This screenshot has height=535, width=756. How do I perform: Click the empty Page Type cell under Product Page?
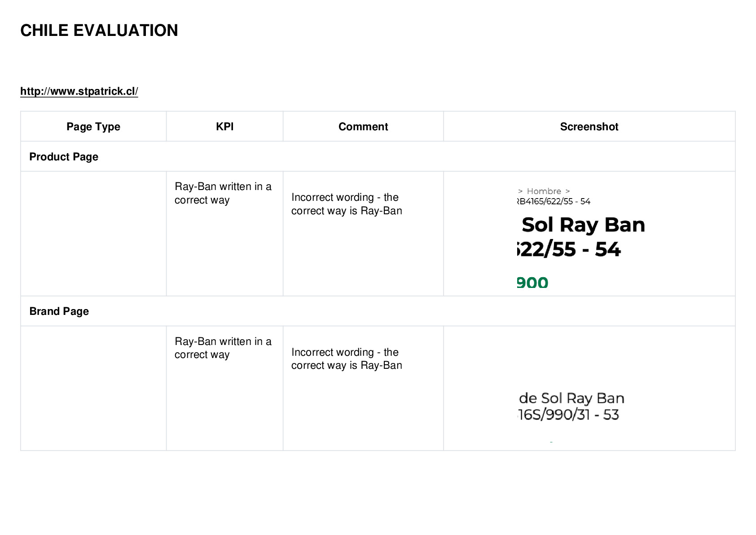(x=93, y=234)
